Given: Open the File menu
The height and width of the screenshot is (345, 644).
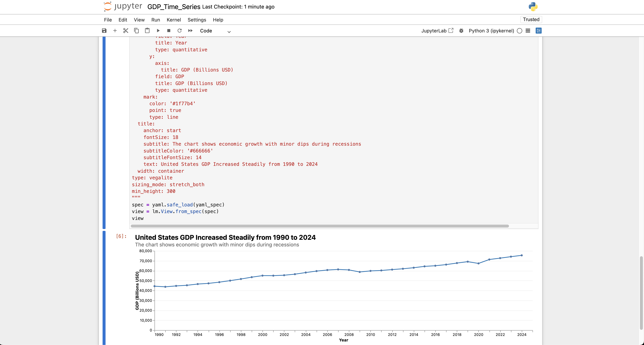Looking at the screenshot, I should [x=108, y=20].
